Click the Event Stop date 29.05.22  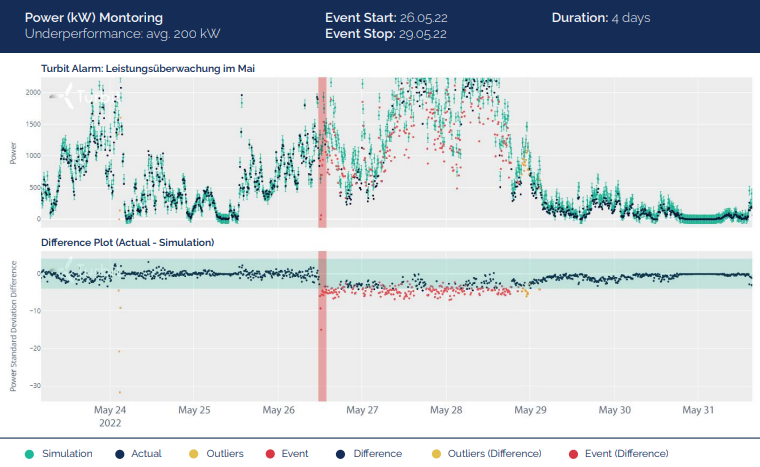coord(421,34)
